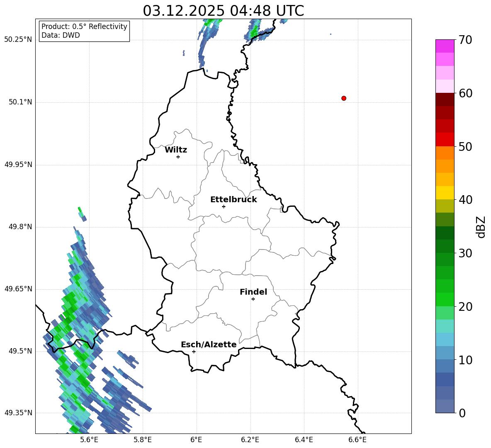Click the 50.1°N latitude label

pos(20,102)
